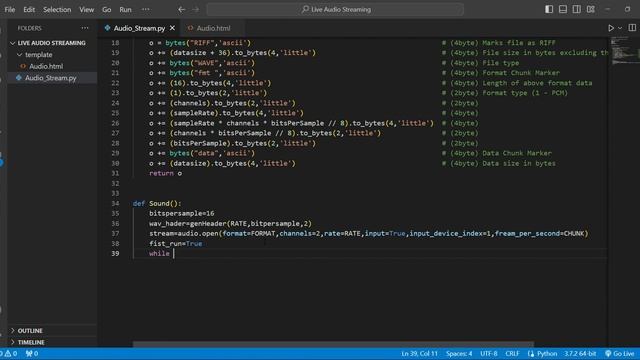Select Audio_Stream.py in the file tree
Image resolution: width=640 pixels, height=360 pixels.
pyautogui.click(x=51, y=78)
